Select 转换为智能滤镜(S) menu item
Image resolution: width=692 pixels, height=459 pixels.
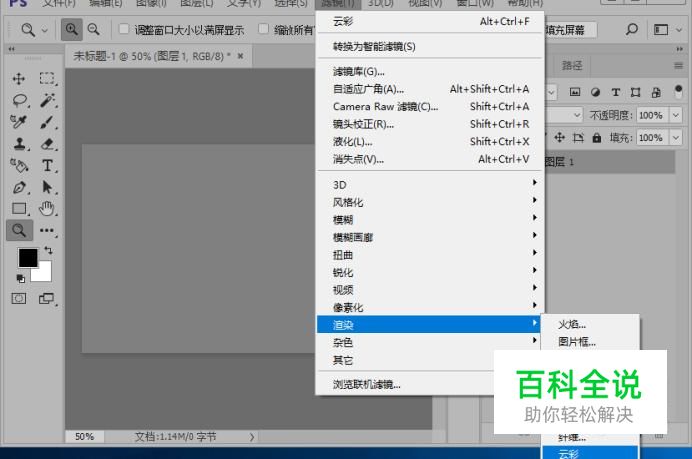(431, 46)
